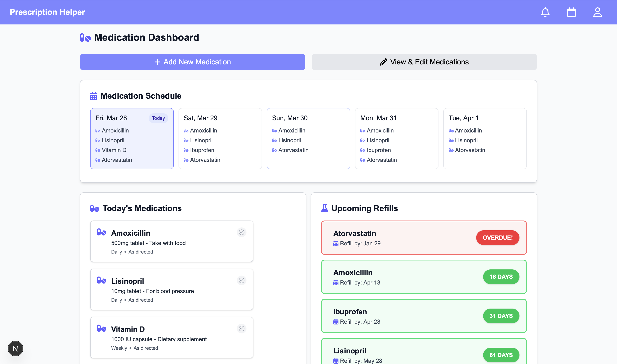Viewport: 617px width, 364px height.
Task: Click the flask icon beside Upcoming Refills
Action: [x=325, y=208]
